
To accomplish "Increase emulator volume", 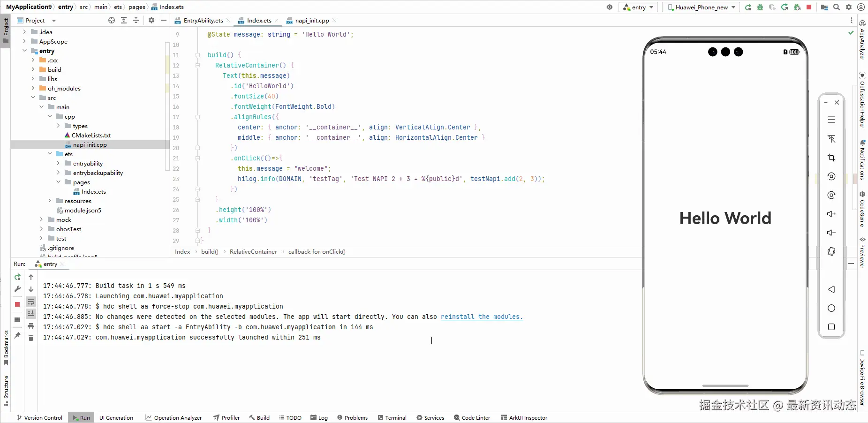I will coord(831,214).
